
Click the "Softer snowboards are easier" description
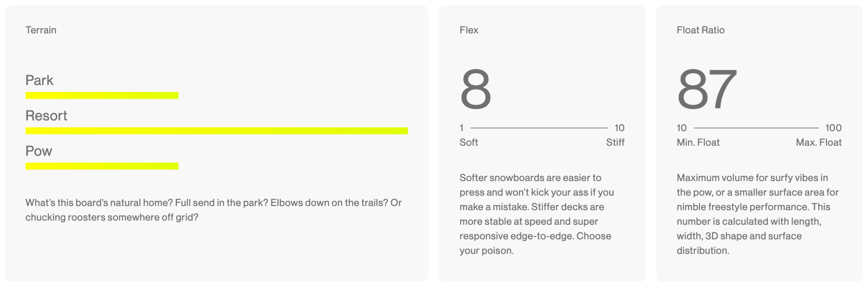(x=536, y=214)
